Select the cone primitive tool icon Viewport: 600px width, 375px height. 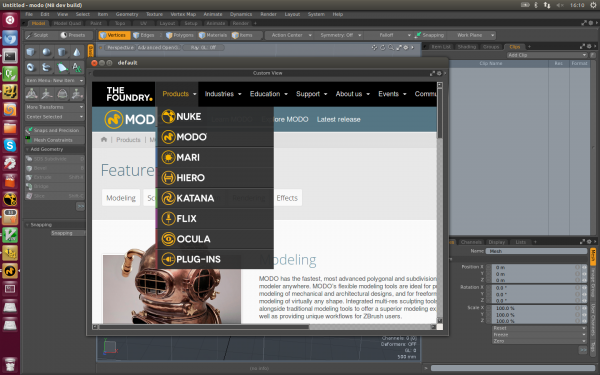pyautogui.click(x=77, y=52)
